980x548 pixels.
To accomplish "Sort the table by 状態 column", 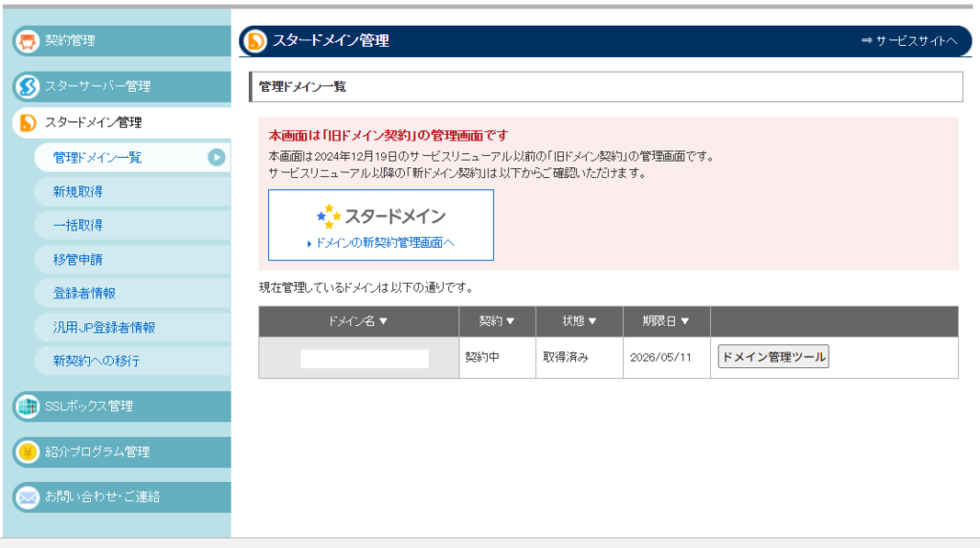I will (579, 321).
